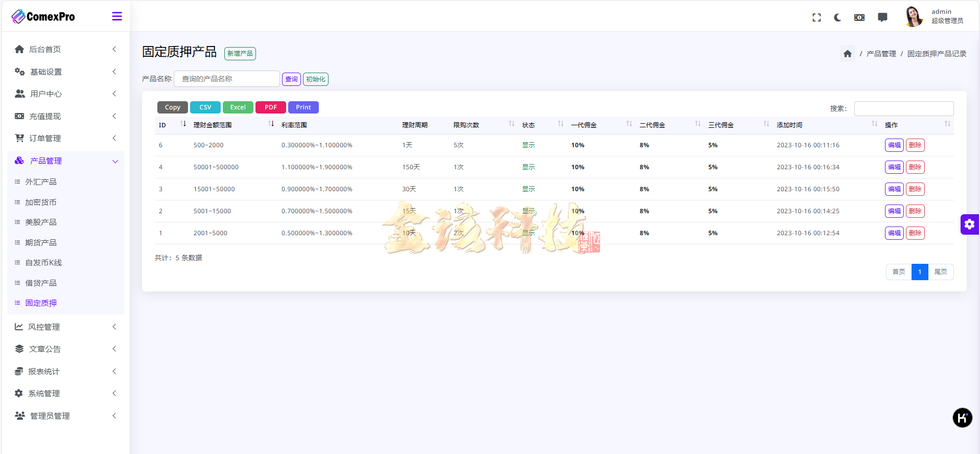The width and height of the screenshot is (980, 454).
Task: Click 初始化 reset button
Action: click(x=316, y=79)
